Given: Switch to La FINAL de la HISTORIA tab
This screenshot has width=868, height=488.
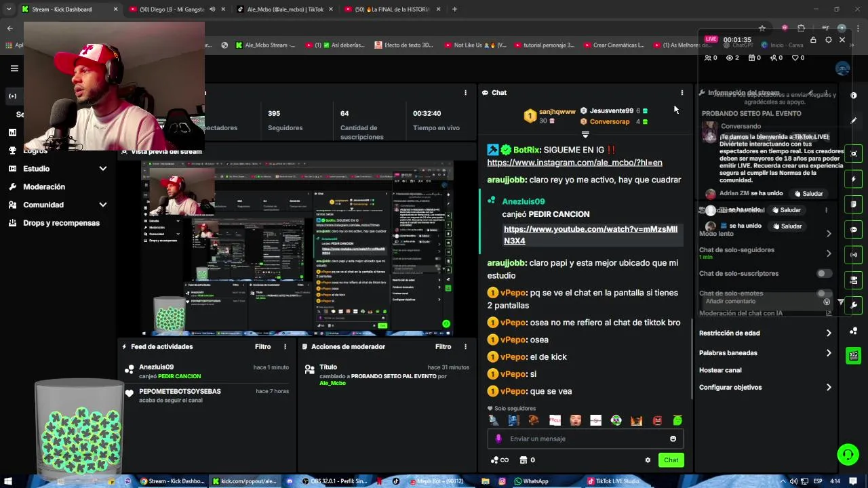Looking at the screenshot, I should 393,9.
